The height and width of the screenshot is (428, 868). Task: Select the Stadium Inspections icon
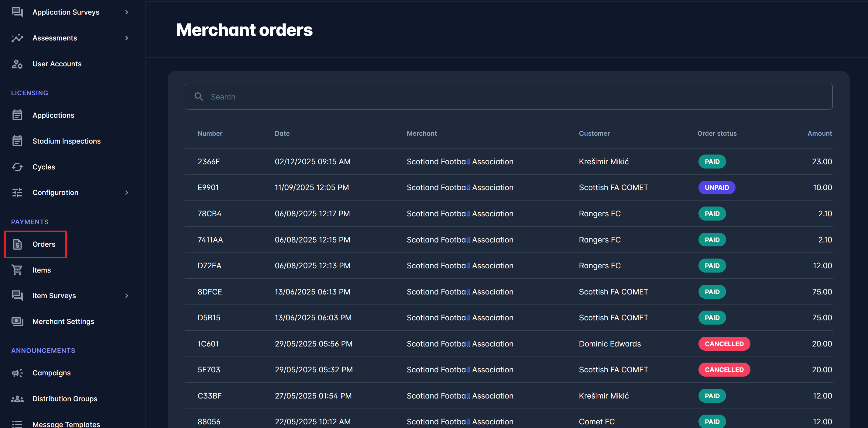(17, 141)
